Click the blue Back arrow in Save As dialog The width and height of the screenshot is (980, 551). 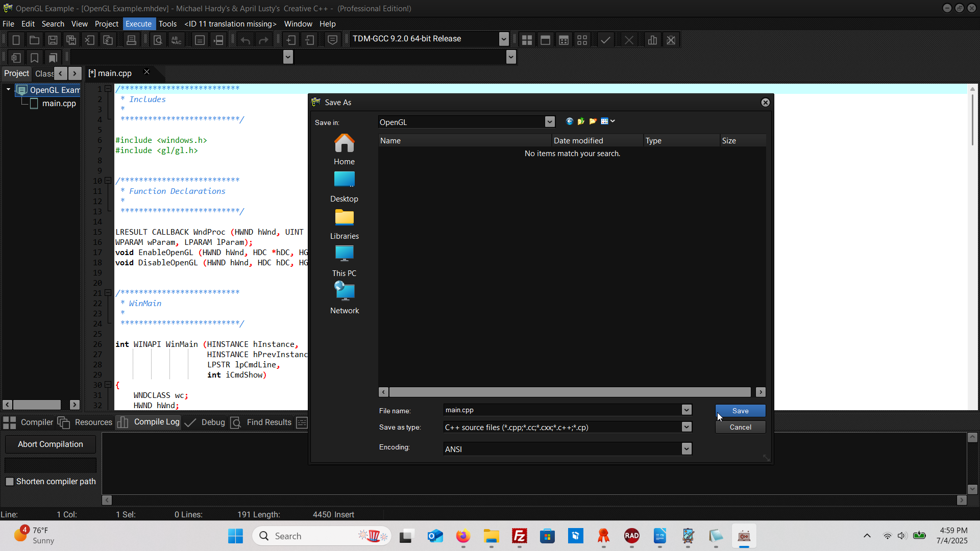point(570,121)
